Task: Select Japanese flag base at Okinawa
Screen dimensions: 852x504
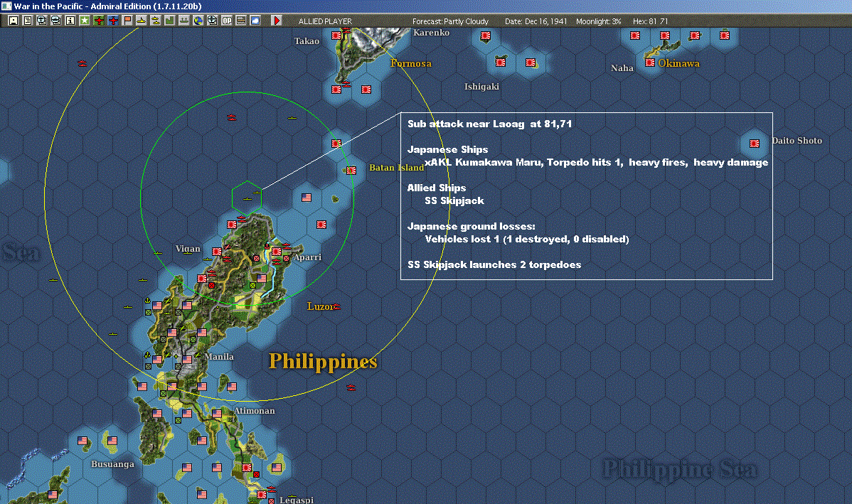Action: click(649, 63)
